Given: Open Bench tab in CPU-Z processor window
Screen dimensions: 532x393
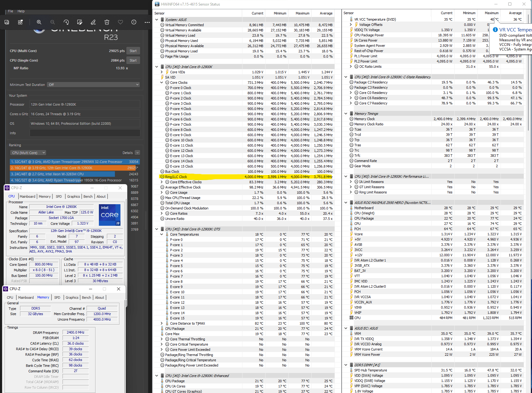Looking at the screenshot, I should coord(88,197).
